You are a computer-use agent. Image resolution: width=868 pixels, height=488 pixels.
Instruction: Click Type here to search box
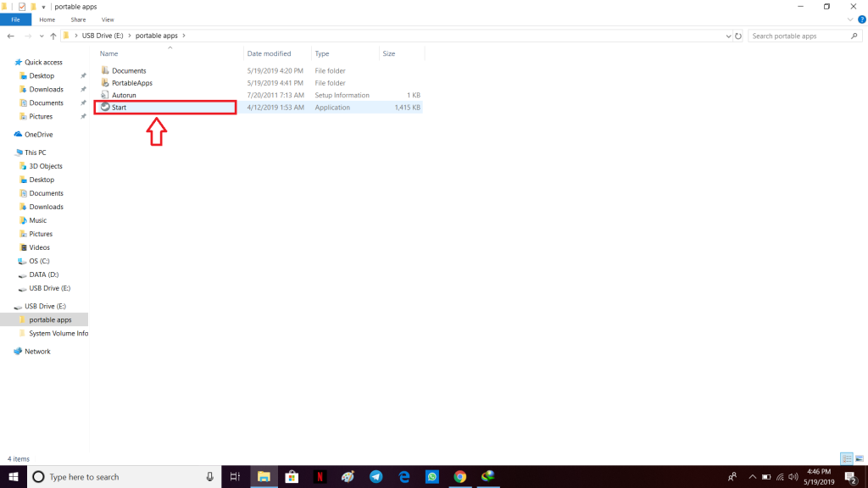[x=124, y=476]
